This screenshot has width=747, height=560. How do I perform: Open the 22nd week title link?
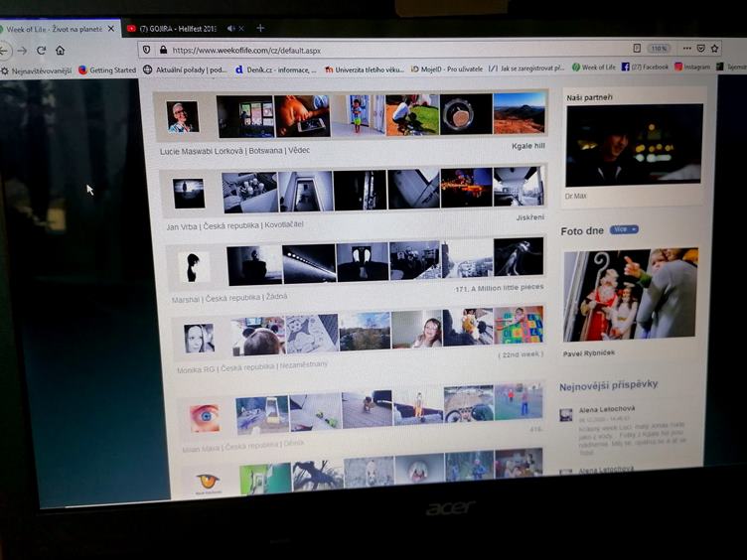521,354
